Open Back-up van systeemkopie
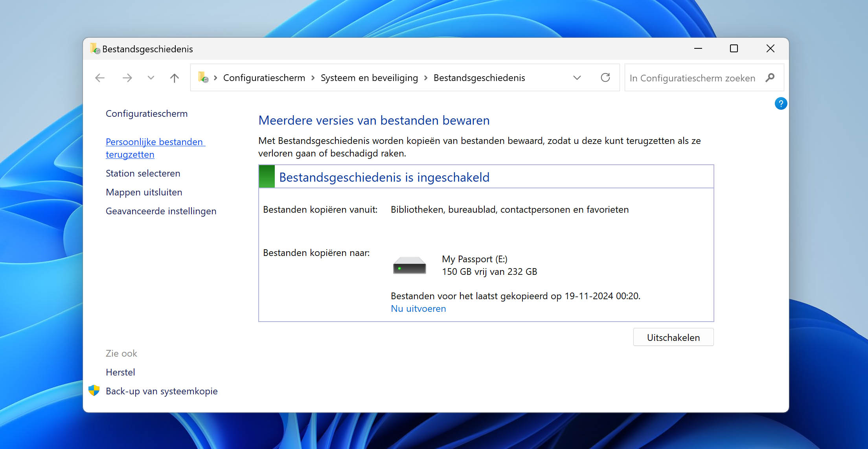Image resolution: width=868 pixels, height=449 pixels. 162,391
